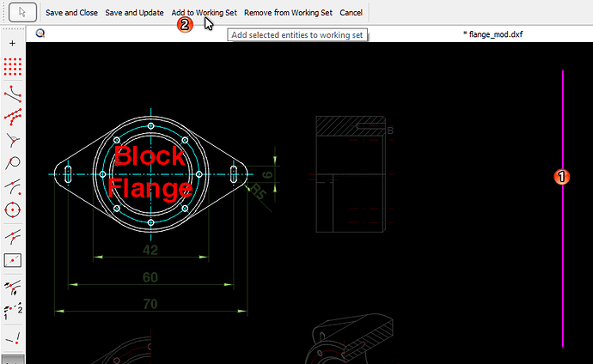Toggle the free snap plus icon
Viewport: 593px width, 364px height.
click(x=13, y=43)
